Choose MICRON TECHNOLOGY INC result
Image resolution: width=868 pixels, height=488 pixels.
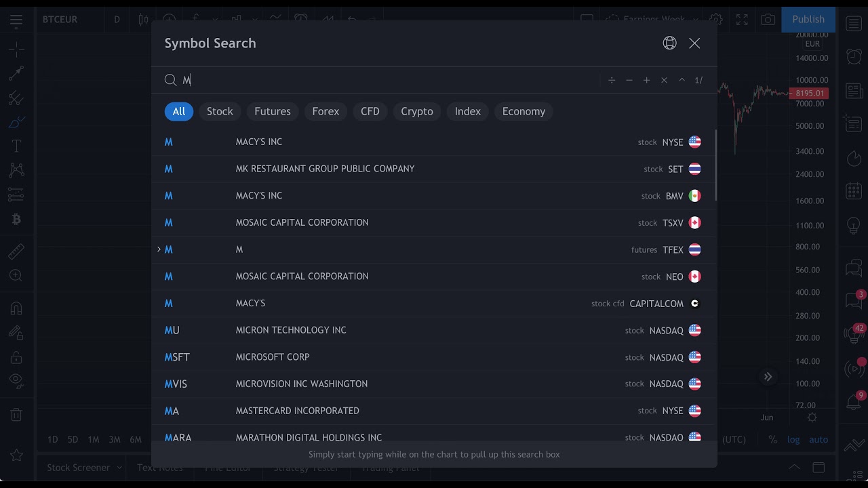[433, 330]
